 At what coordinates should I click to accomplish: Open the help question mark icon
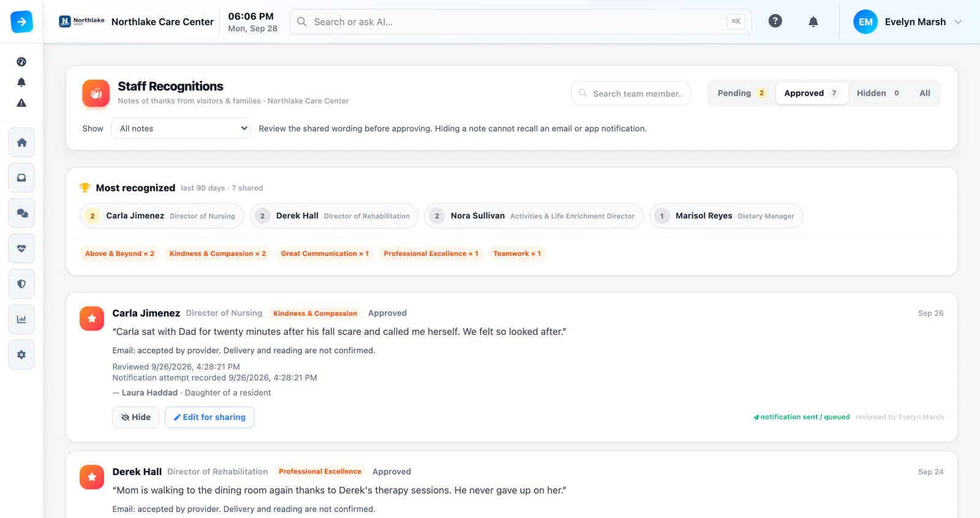click(775, 21)
